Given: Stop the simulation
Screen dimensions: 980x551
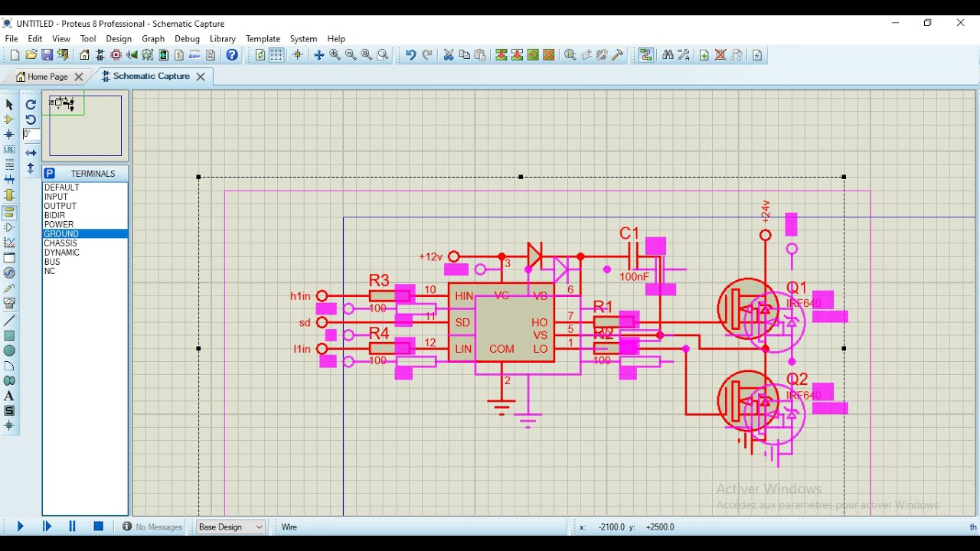Looking at the screenshot, I should coord(99,527).
